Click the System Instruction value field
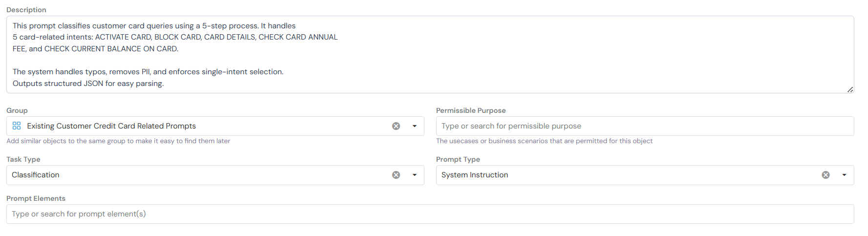This screenshot has height=236, width=868. point(475,175)
